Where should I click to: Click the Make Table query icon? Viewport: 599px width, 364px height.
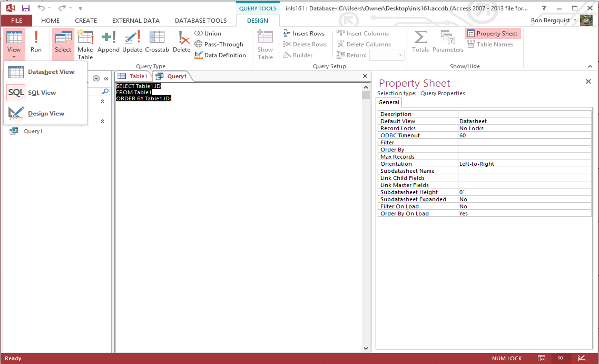tap(85, 44)
